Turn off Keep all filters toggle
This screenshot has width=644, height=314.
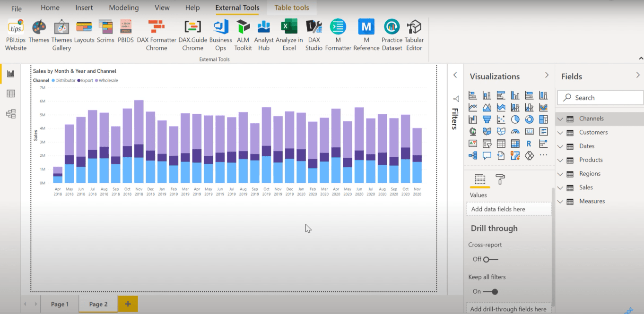[x=491, y=292]
